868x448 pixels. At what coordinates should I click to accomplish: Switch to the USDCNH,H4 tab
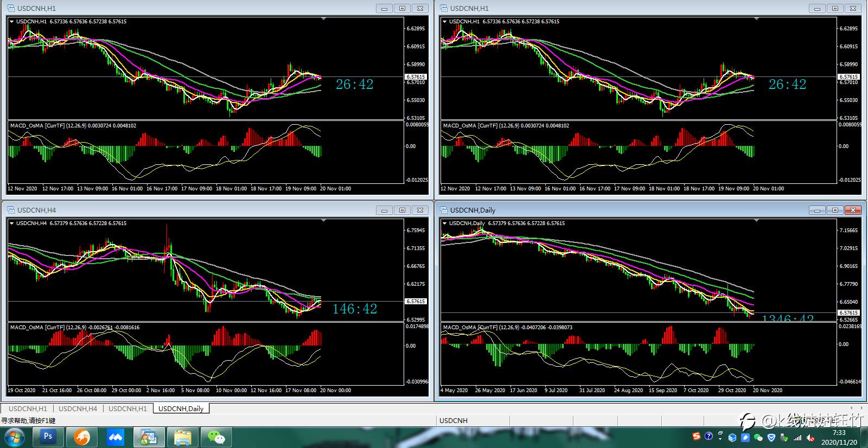click(78, 408)
